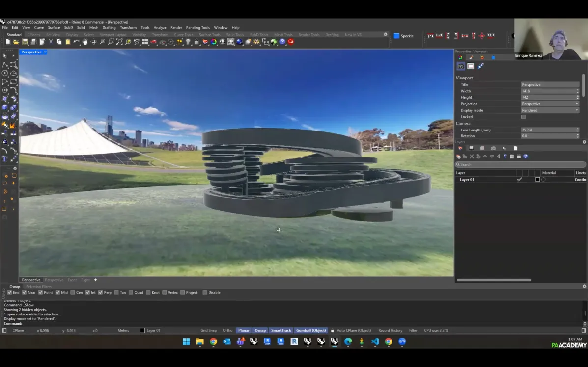Open the Perspective viewport title menu arrow
This screenshot has height=367, width=588.
click(45, 52)
